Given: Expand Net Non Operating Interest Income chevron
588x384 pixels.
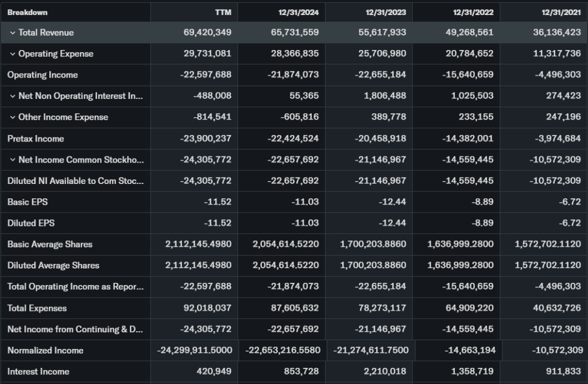Looking at the screenshot, I should pos(12,96).
